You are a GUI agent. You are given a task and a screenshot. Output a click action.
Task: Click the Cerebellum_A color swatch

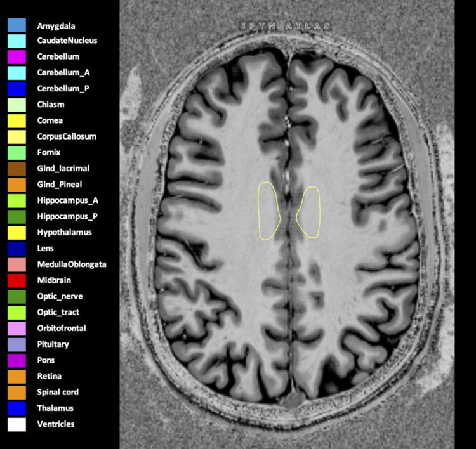coord(17,73)
